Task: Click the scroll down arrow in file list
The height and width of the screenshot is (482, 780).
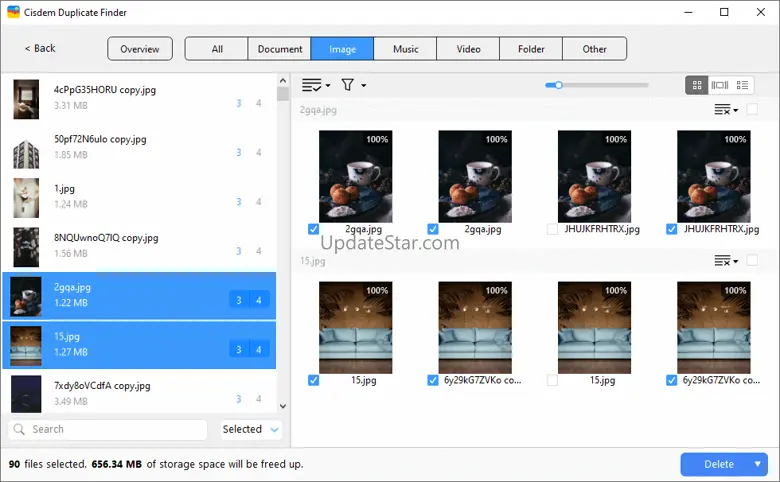Action: pyautogui.click(x=283, y=406)
